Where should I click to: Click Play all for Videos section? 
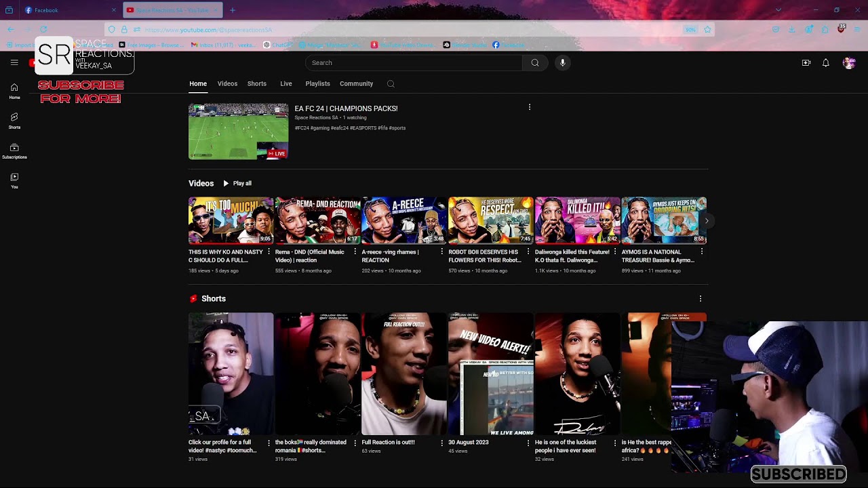pos(237,184)
